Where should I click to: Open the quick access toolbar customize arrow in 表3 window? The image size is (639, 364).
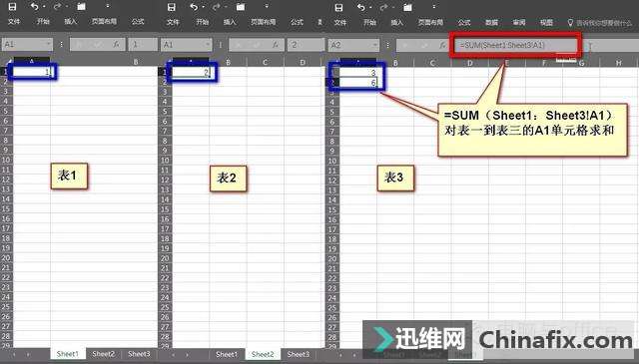coord(434,7)
